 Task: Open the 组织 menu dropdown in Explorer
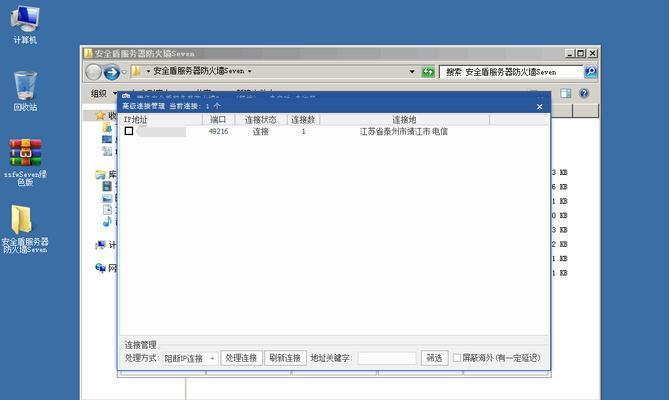pos(104,93)
